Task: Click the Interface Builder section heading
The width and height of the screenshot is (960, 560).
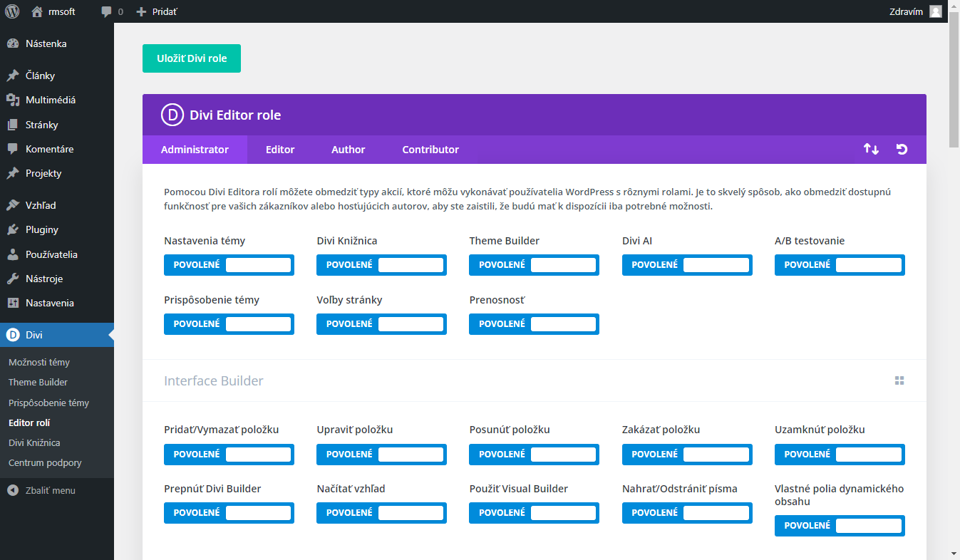Action: 214,380
